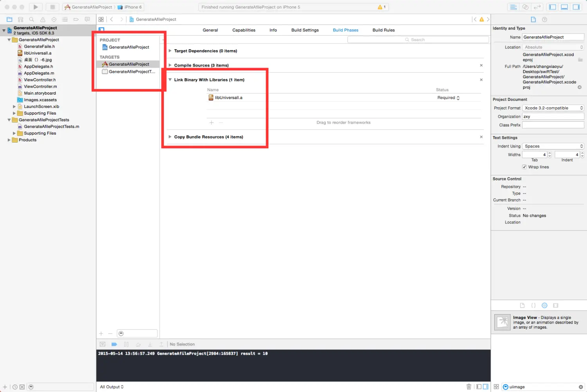Expand Target Dependencies section
587x392 pixels.
pyautogui.click(x=170, y=51)
